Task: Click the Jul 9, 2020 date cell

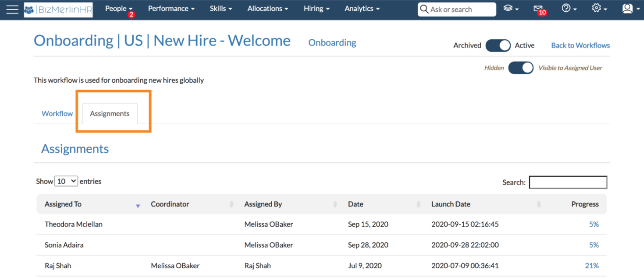Action: tap(365, 266)
